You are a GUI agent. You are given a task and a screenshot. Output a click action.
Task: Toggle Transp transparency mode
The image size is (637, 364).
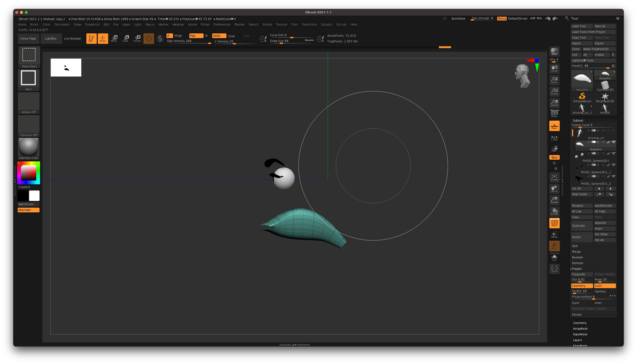click(x=554, y=235)
